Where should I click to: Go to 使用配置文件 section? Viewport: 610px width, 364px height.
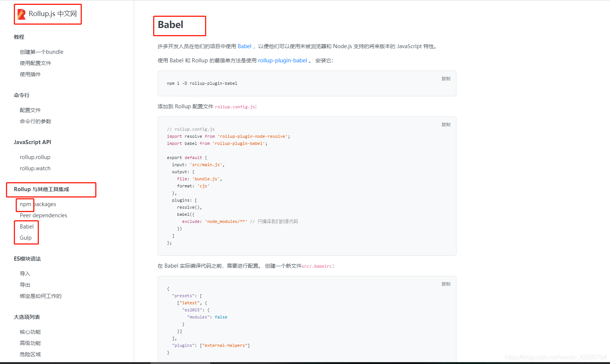pyautogui.click(x=35, y=63)
